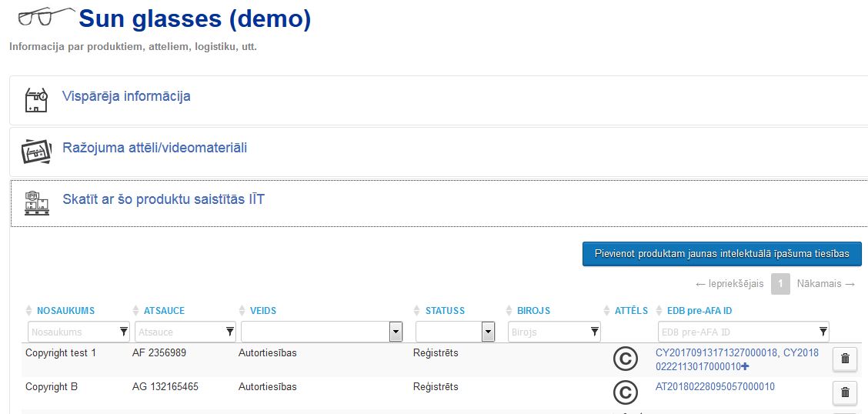The width and height of the screenshot is (868, 414).
Task: Click the filter funnel in Nosaukums field
Action: tap(123, 332)
